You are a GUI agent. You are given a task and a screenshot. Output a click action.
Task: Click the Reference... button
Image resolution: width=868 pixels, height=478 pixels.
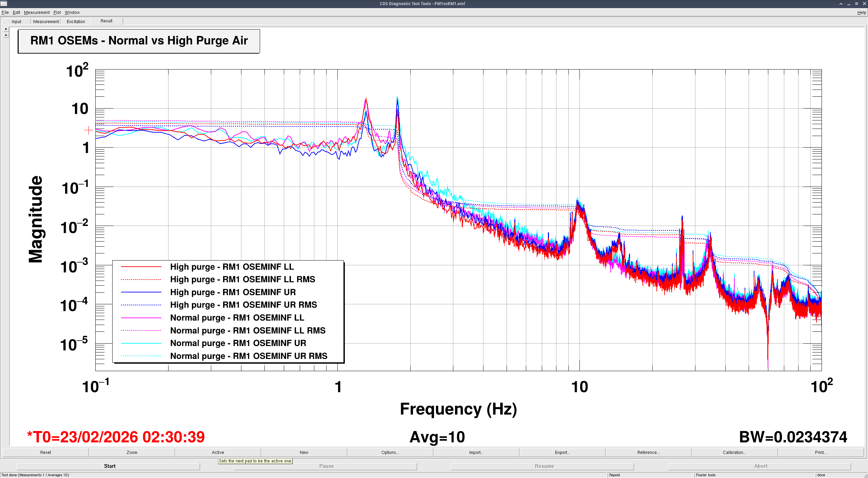[648, 452]
